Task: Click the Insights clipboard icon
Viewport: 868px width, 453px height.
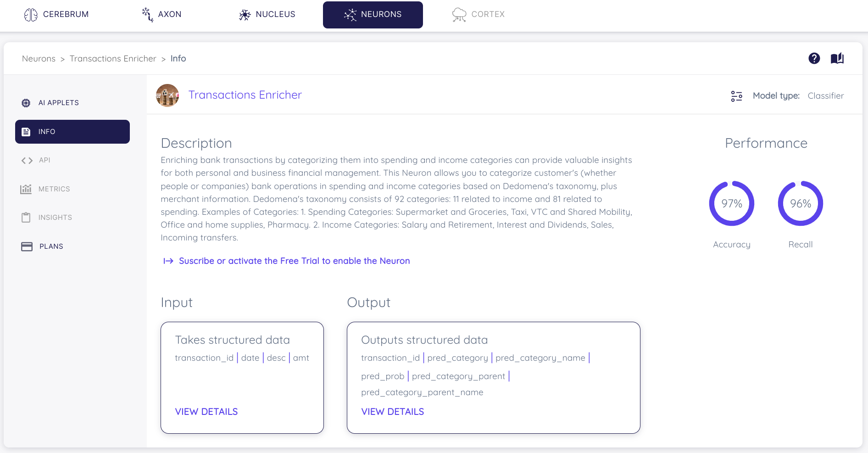Action: click(x=26, y=218)
